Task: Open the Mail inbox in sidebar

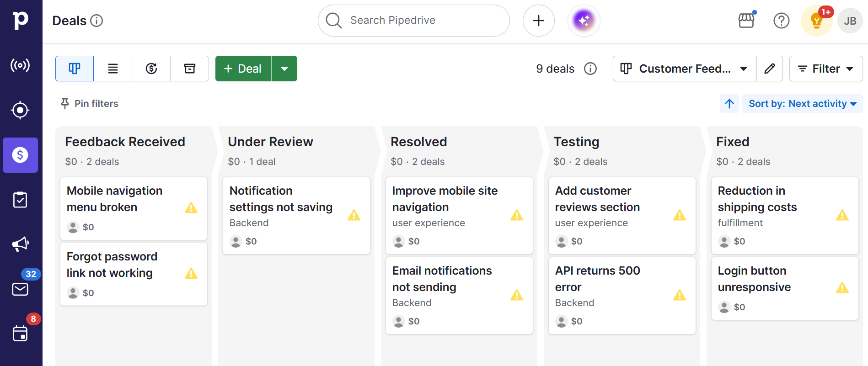Action: click(20, 289)
